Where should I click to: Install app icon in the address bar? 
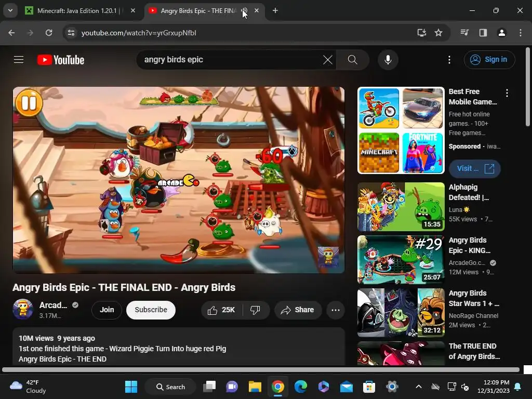(422, 33)
